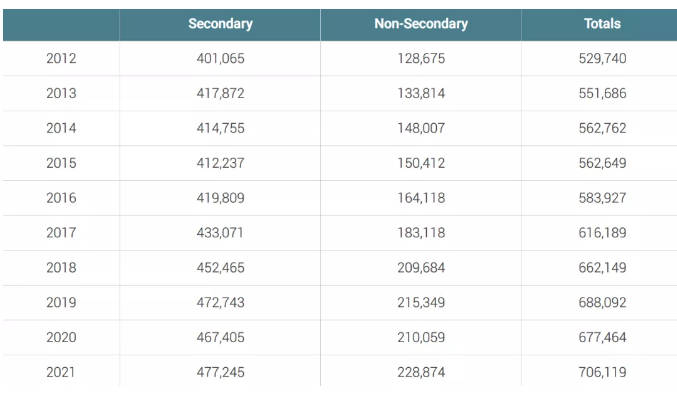This screenshot has height=393, width=677.
Task: Click the 2014 Totals value 562,762
Action: pos(602,128)
